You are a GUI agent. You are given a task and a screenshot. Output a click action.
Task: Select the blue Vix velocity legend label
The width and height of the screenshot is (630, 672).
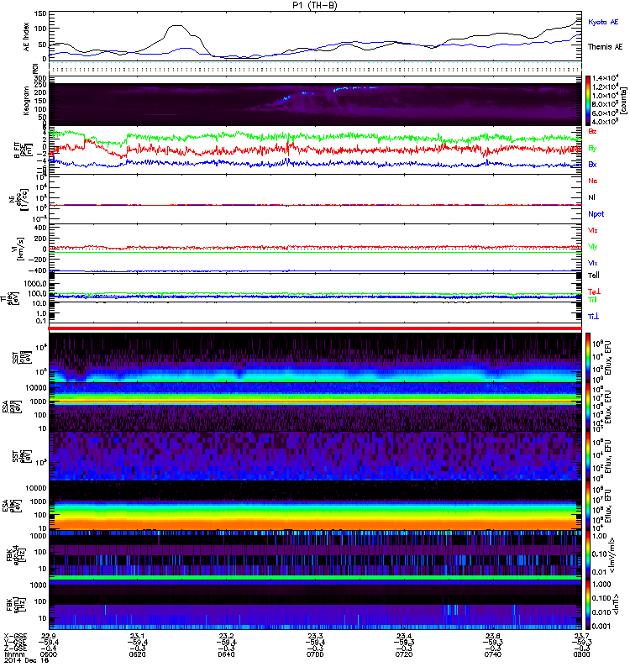(592, 263)
